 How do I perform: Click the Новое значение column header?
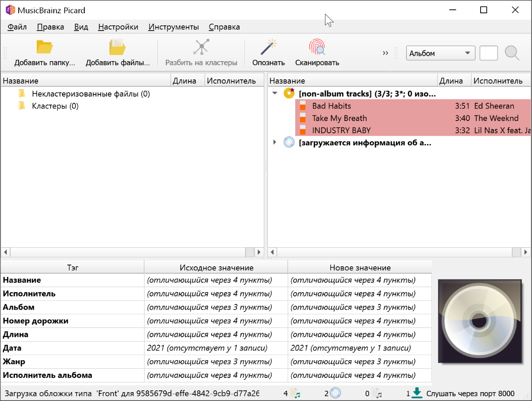(x=360, y=267)
